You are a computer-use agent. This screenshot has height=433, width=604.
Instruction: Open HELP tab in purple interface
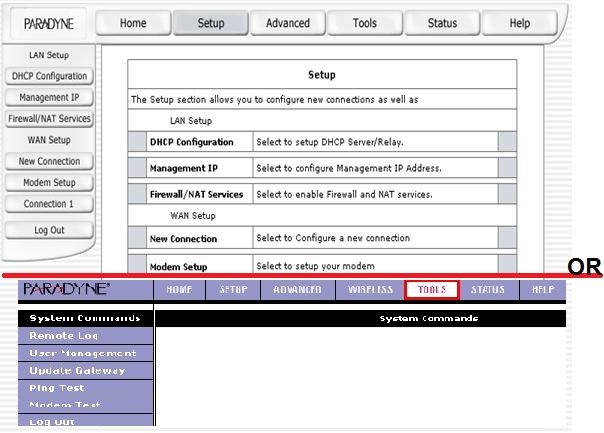tap(543, 290)
